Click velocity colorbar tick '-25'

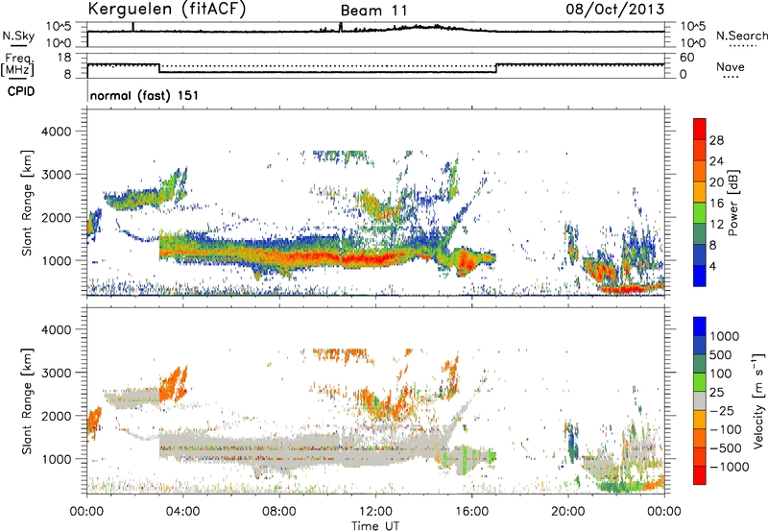tap(723, 410)
